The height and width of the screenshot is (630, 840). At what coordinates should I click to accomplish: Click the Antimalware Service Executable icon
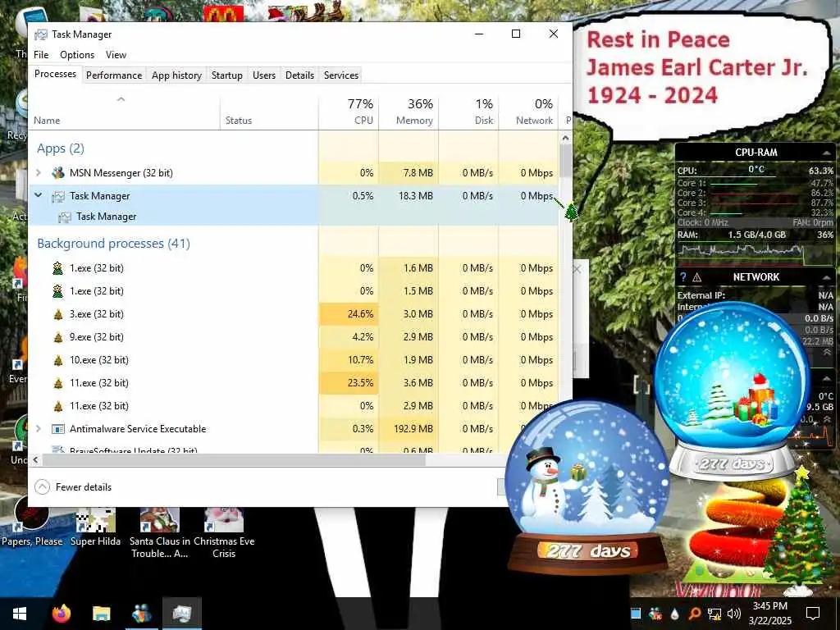(x=58, y=429)
